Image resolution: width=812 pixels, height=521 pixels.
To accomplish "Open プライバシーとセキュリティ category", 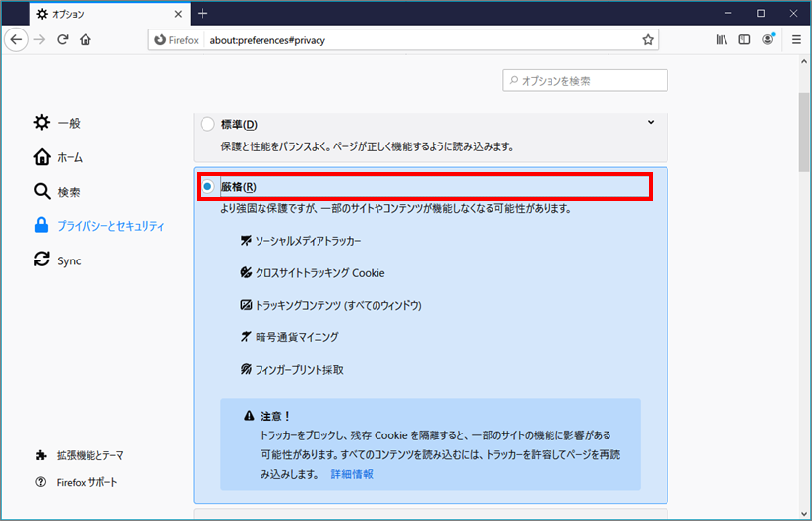I will [x=99, y=226].
